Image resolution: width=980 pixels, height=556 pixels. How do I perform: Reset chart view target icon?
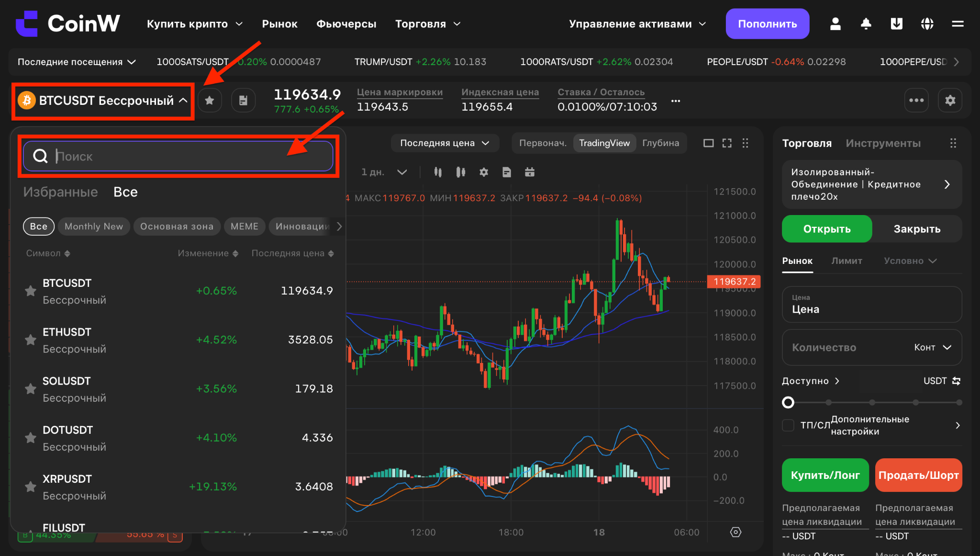(735, 532)
